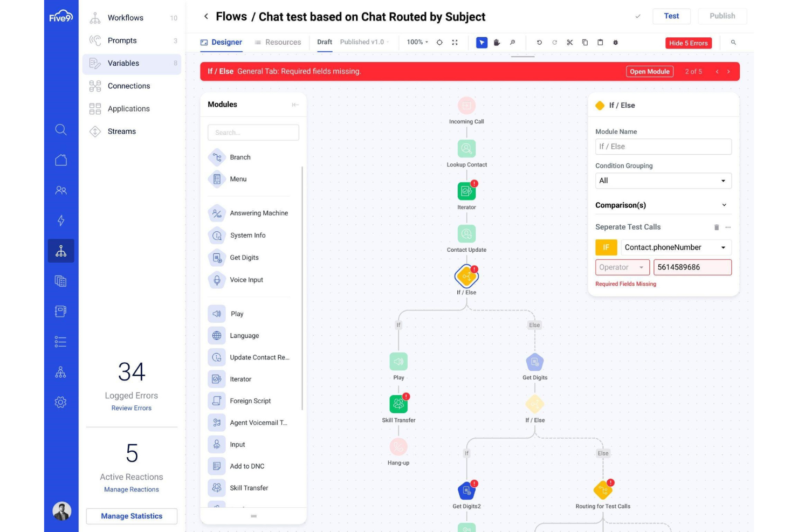The height and width of the screenshot is (532, 798).
Task: Open the debugger bug icon
Action: 615,42
